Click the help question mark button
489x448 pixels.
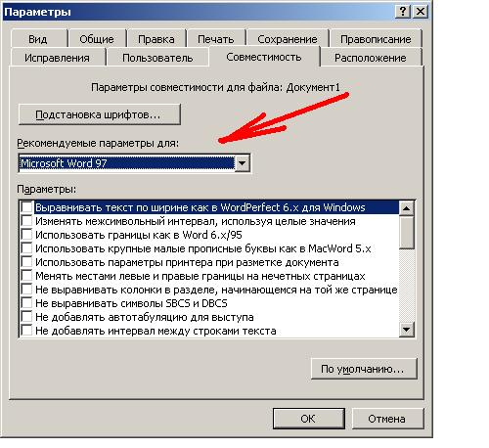point(403,12)
